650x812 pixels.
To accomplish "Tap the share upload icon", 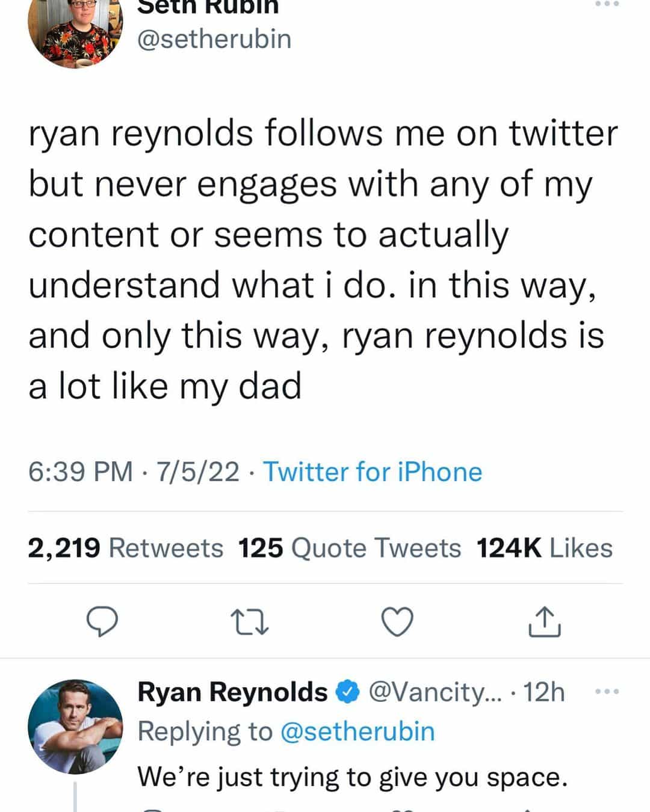I will click(545, 622).
